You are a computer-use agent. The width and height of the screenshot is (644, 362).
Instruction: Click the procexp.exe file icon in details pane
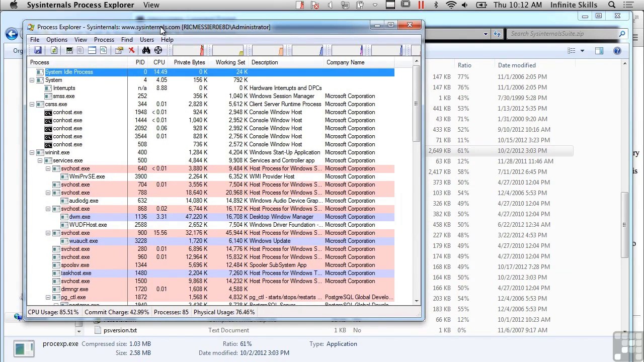tap(24, 348)
